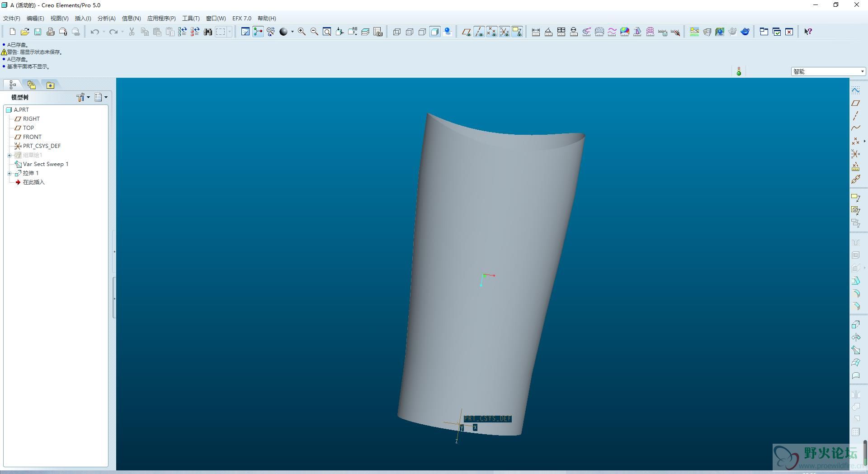Open the Redo history dropdown arrow
Screen dimensions: 868x474
(x=123, y=32)
